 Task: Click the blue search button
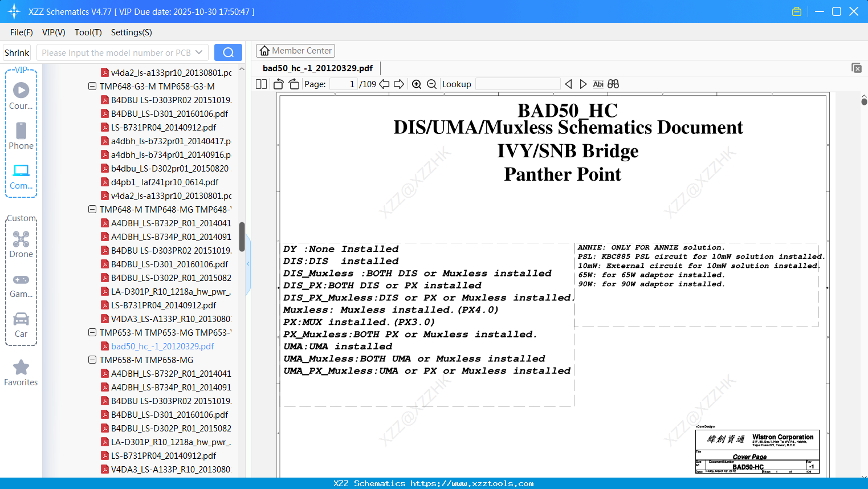pos(228,52)
